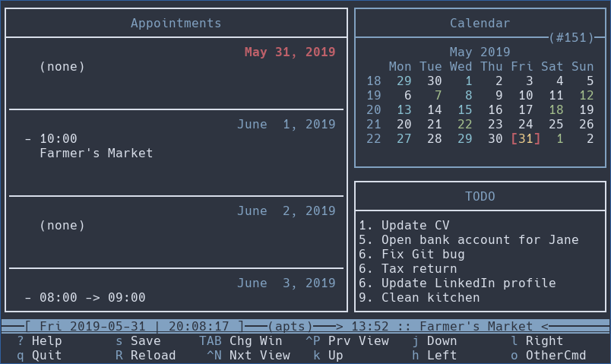611x364 pixels.
Task: Click week number 20 in calendar
Action: (x=373, y=110)
